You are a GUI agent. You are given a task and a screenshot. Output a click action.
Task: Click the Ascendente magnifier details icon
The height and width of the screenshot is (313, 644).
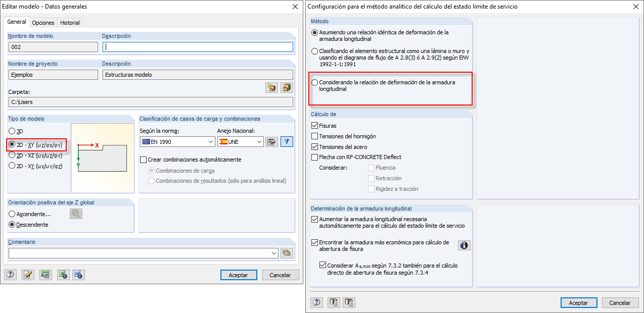click(76, 214)
